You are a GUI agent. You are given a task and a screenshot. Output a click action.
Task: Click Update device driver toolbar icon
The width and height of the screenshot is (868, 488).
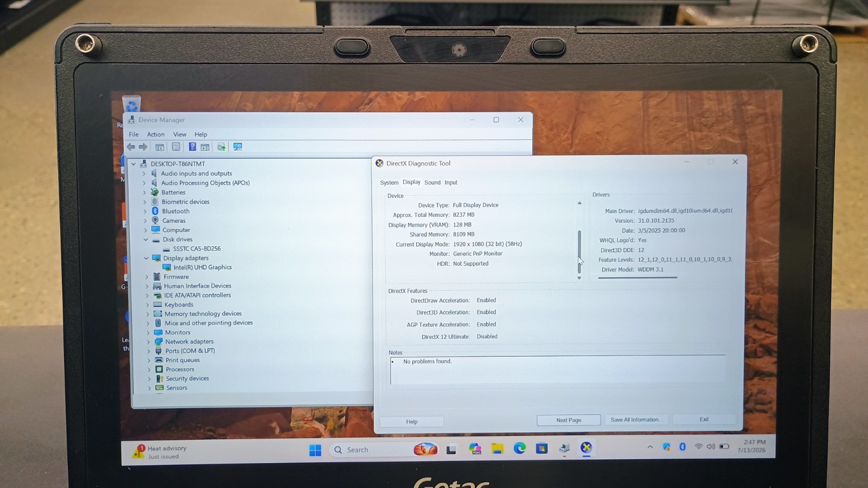tap(221, 147)
